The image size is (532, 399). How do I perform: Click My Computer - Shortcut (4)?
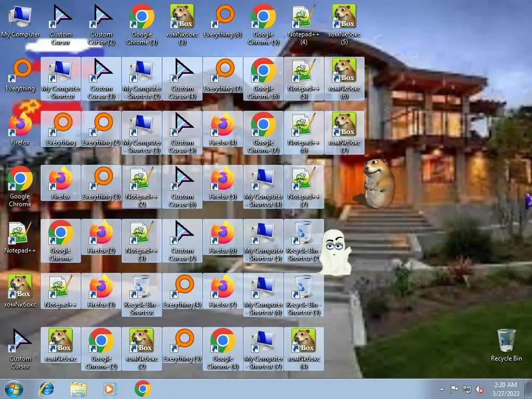pyautogui.click(x=263, y=187)
